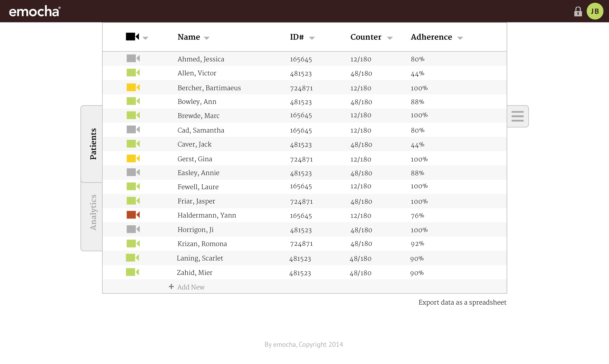This screenshot has height=364, width=609.
Task: Expand the ID# column sort arrow
Action: (x=312, y=38)
